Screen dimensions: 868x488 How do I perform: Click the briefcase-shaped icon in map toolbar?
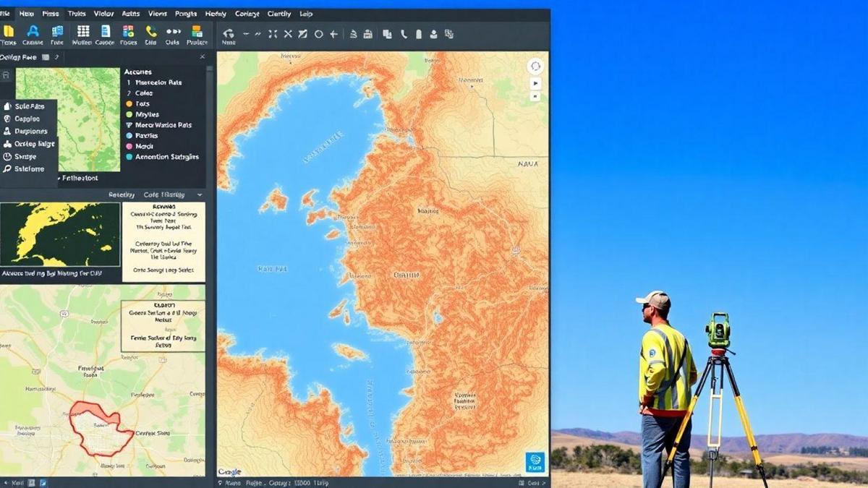(367, 33)
